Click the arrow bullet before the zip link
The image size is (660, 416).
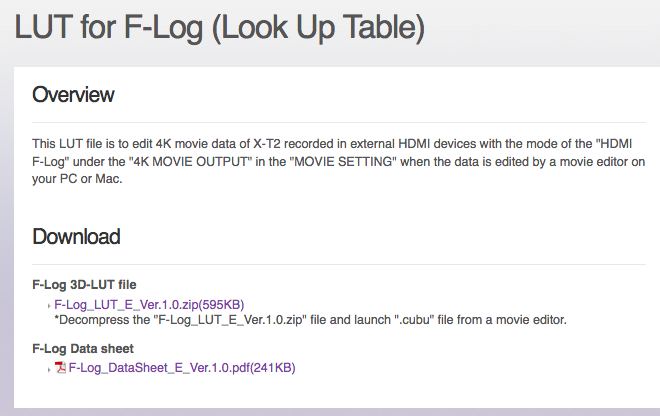(x=49, y=306)
